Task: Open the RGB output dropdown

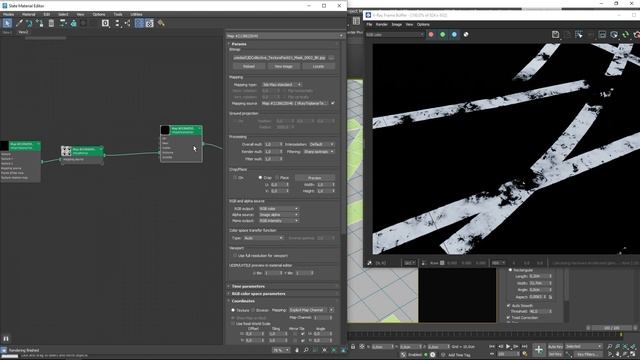Action: pos(278,209)
